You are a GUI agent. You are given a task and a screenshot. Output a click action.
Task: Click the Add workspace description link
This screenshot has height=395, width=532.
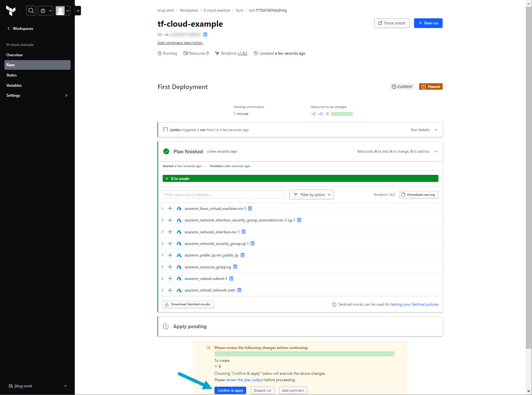pyautogui.click(x=180, y=43)
